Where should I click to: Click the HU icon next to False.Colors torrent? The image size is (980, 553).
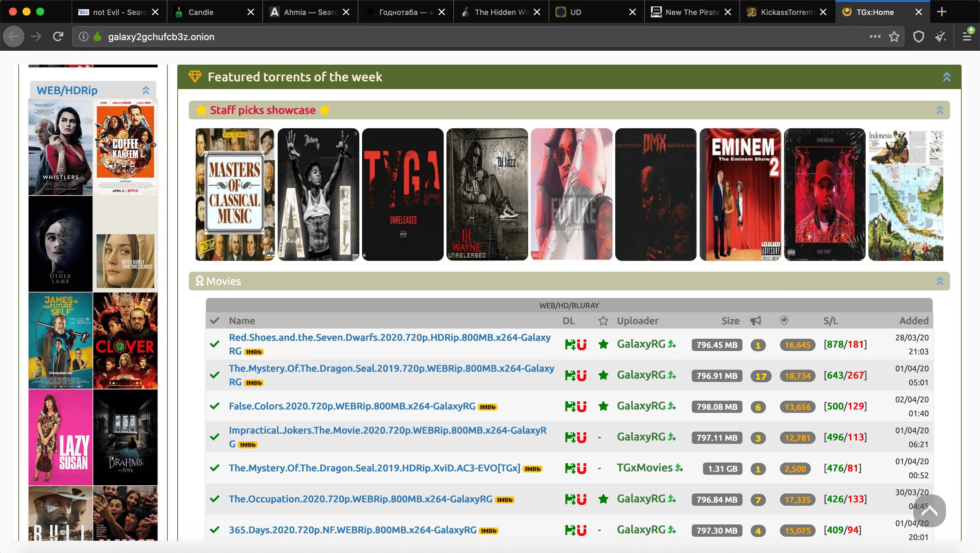tap(575, 406)
